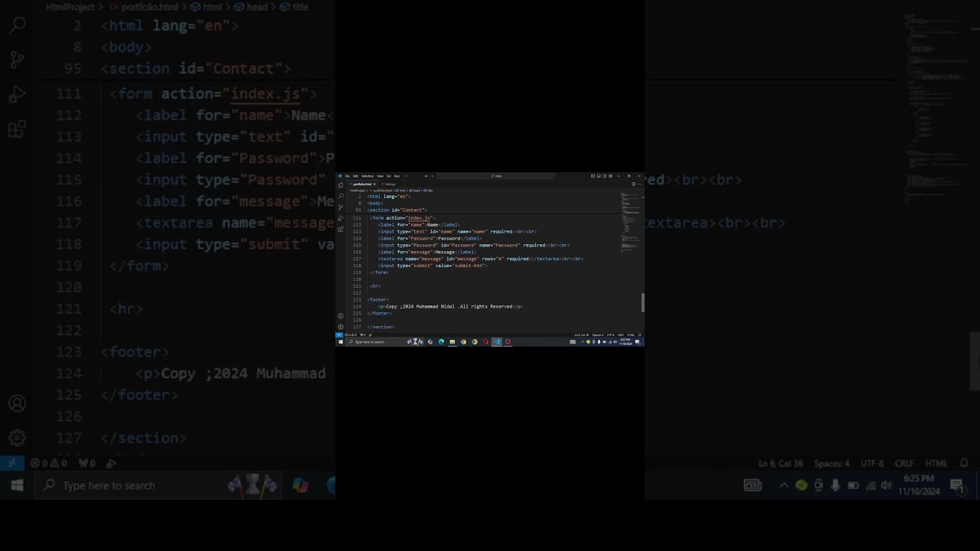Open Extensions view in centered window's activity bar
980x551 pixels.
341,229
